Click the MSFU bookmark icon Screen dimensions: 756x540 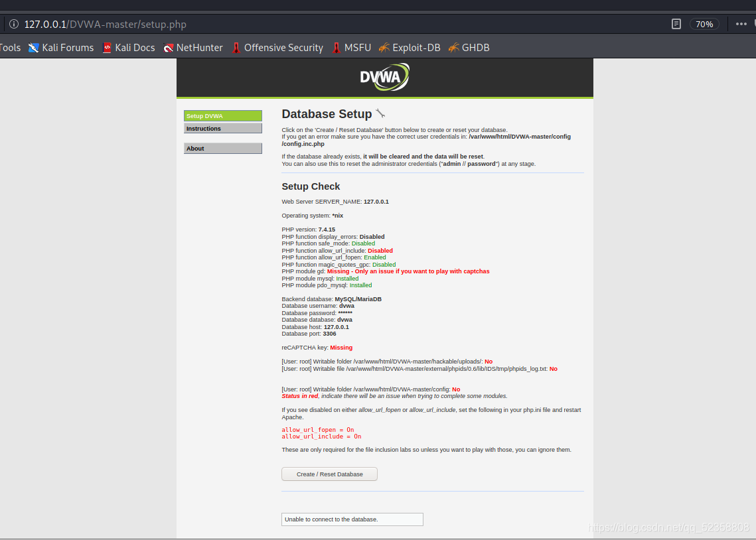pos(337,48)
